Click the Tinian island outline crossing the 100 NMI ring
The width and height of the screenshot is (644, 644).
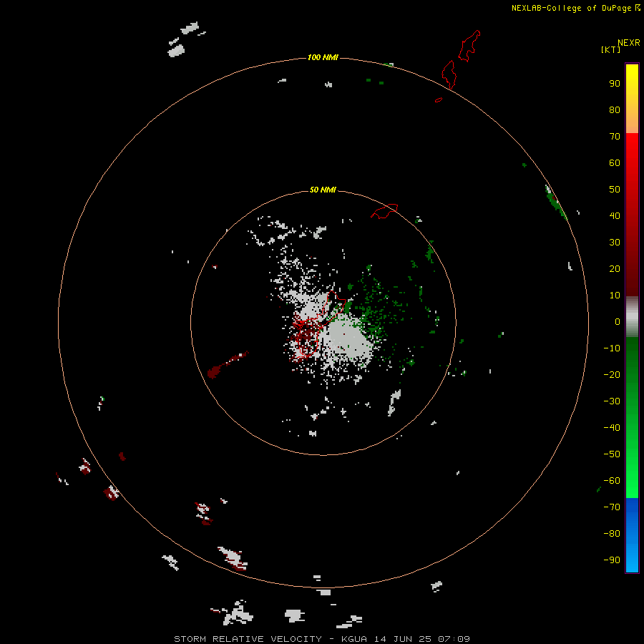[449, 74]
